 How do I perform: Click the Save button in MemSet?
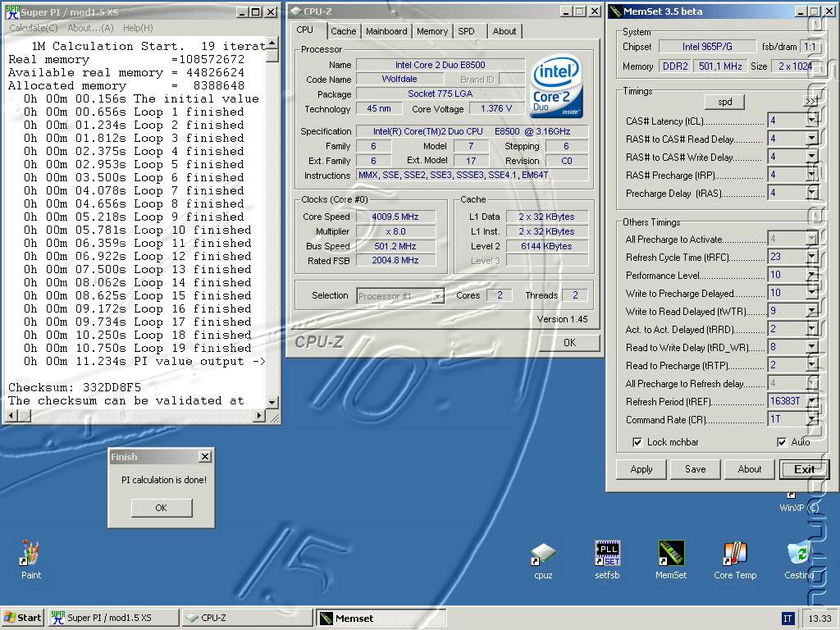tap(696, 469)
